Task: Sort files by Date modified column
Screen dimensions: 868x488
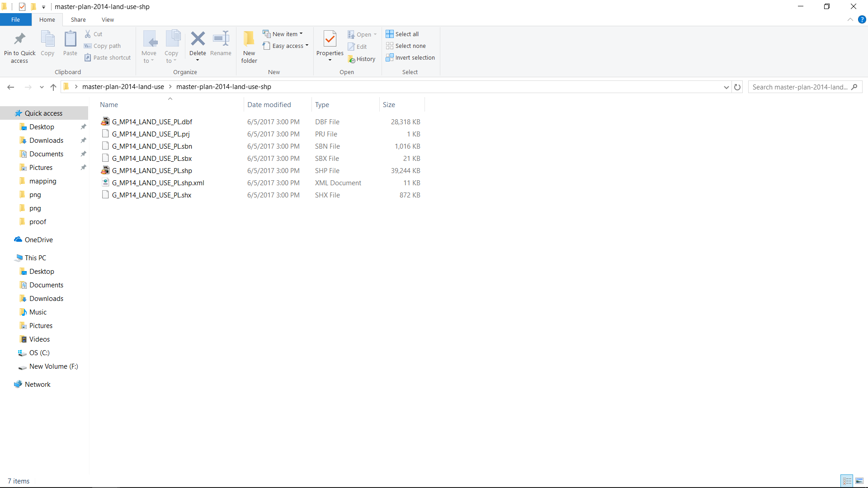Action: click(269, 105)
